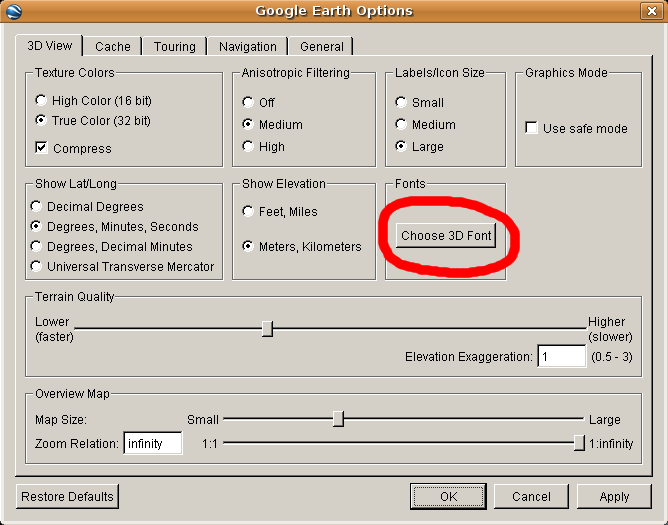The height and width of the screenshot is (525, 668).
Task: Show elevation in Feet, Miles
Action: 280,212
